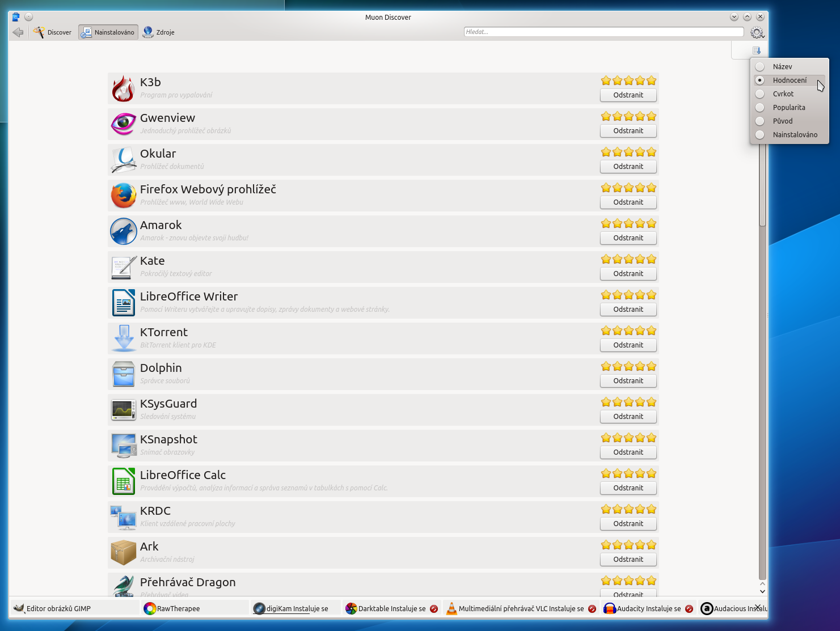
Task: Select the Nainstalováno sort option
Action: pos(789,134)
